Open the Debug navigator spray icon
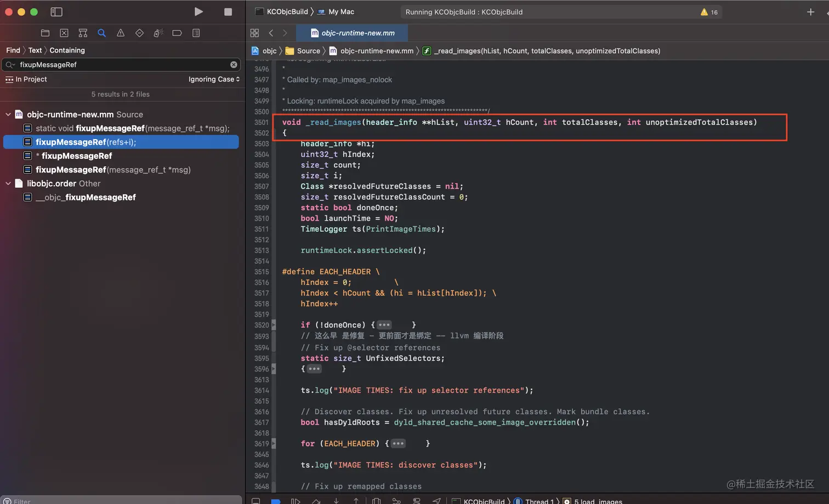Screen dimensions: 829x504 pyautogui.click(x=158, y=33)
